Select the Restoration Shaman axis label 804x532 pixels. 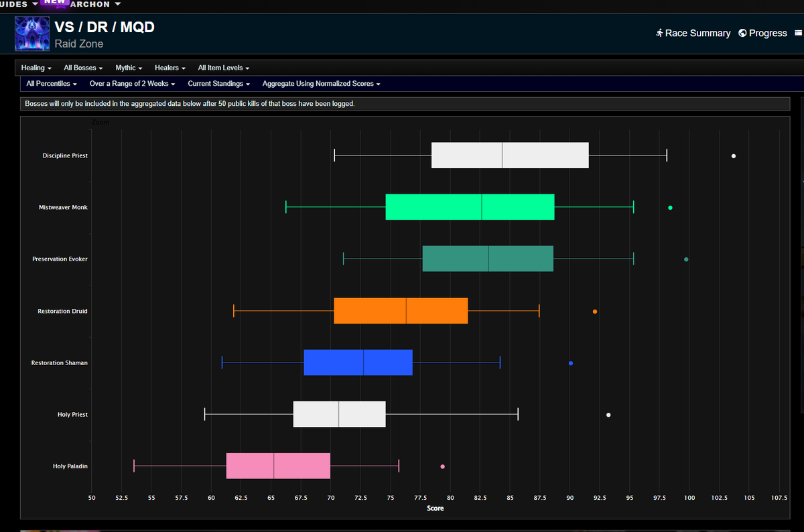pos(60,362)
